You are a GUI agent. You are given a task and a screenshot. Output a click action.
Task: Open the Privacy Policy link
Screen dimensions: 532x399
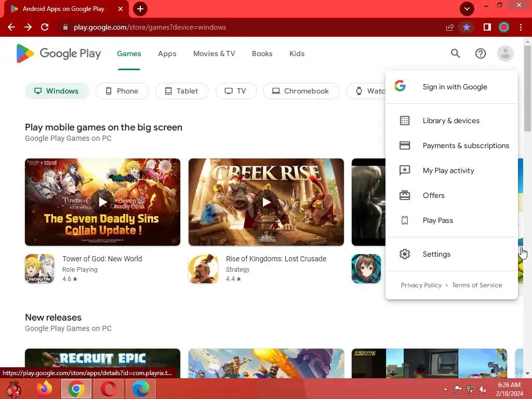click(x=421, y=285)
